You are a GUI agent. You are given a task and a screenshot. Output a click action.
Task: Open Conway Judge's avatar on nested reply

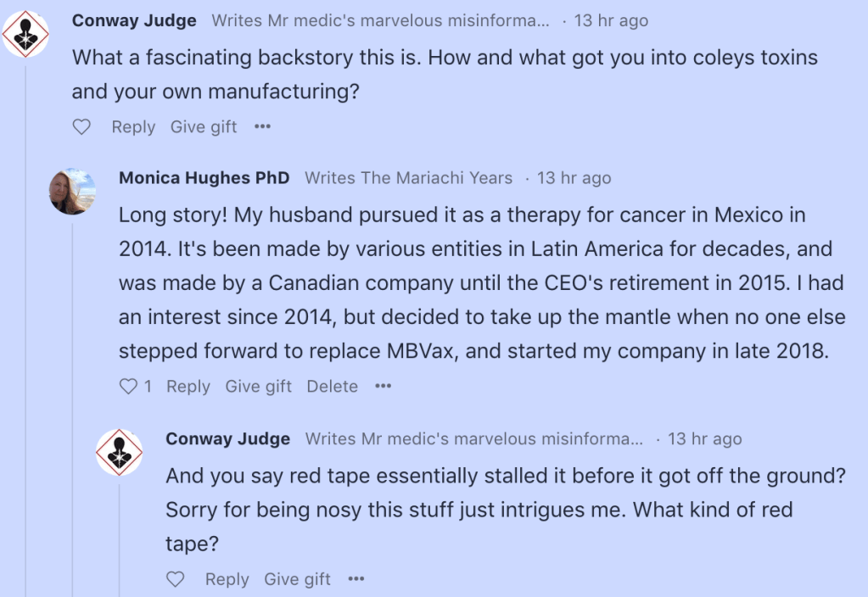[119, 452]
